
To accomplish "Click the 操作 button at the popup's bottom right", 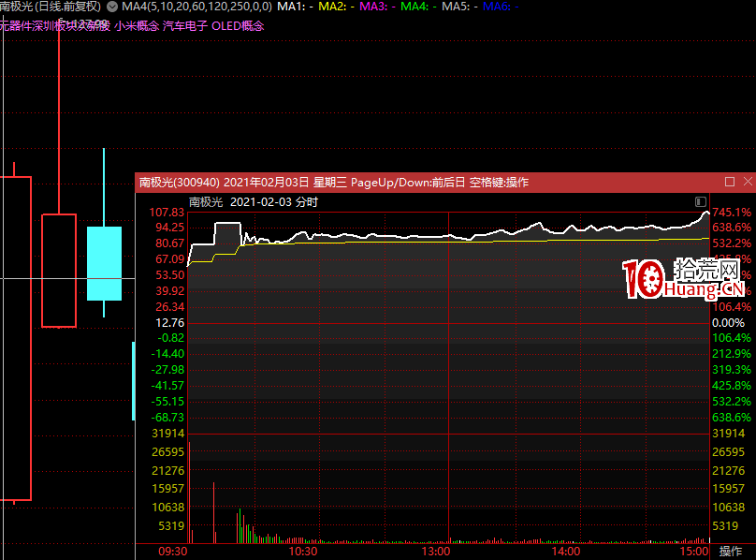I will (731, 551).
